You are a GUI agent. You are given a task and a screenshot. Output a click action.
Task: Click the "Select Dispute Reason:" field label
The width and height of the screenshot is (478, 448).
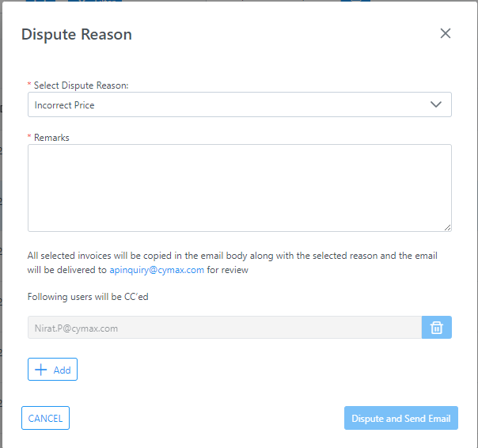click(x=81, y=85)
